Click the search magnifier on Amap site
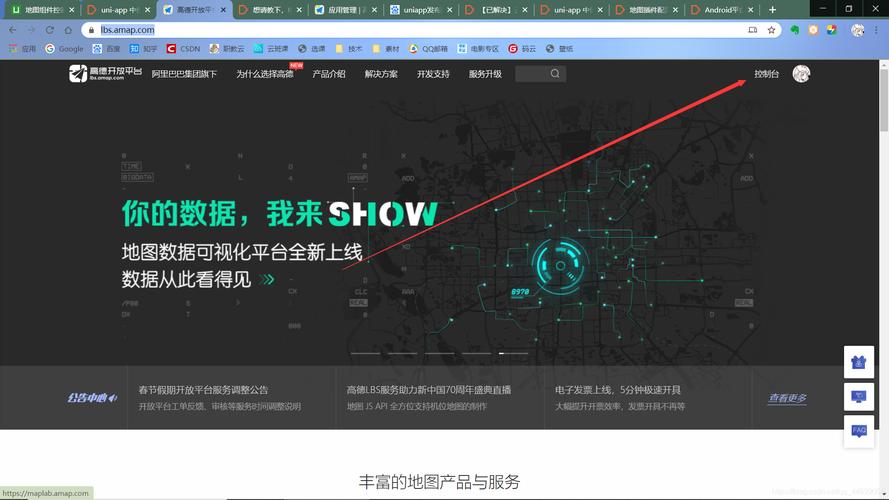 tap(555, 74)
